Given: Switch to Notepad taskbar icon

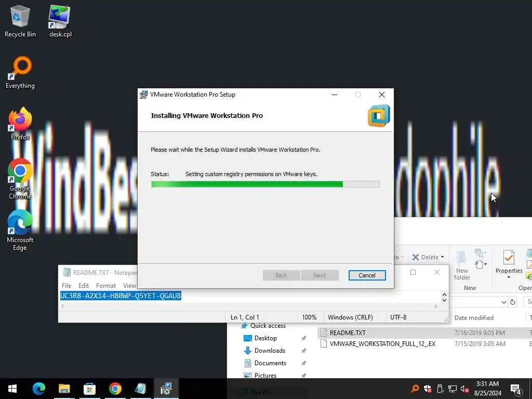Looking at the screenshot, I should pos(140,389).
